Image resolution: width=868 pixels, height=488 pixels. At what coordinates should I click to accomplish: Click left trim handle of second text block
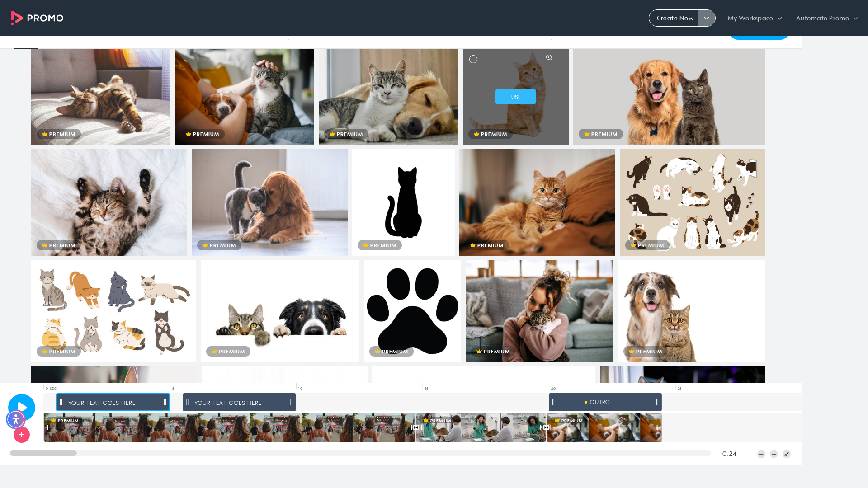[187, 402]
